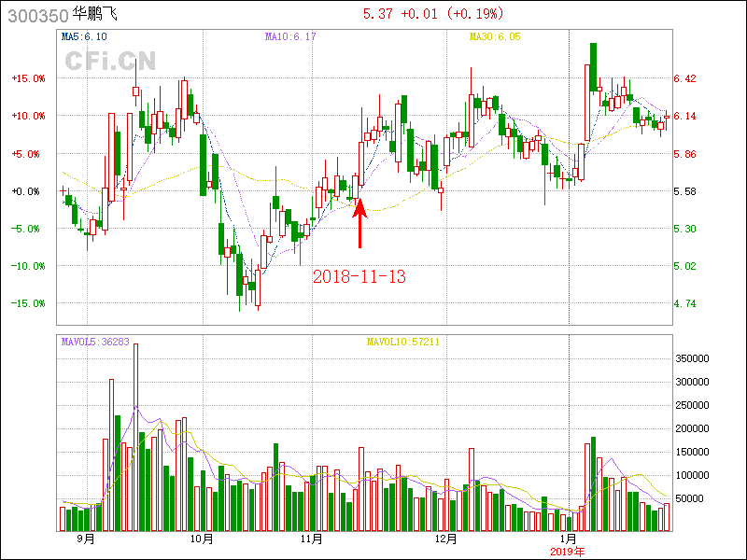Viewport: 747px width, 560px height.
Task: Click the CFi.CN watermark logo
Action: (110, 61)
